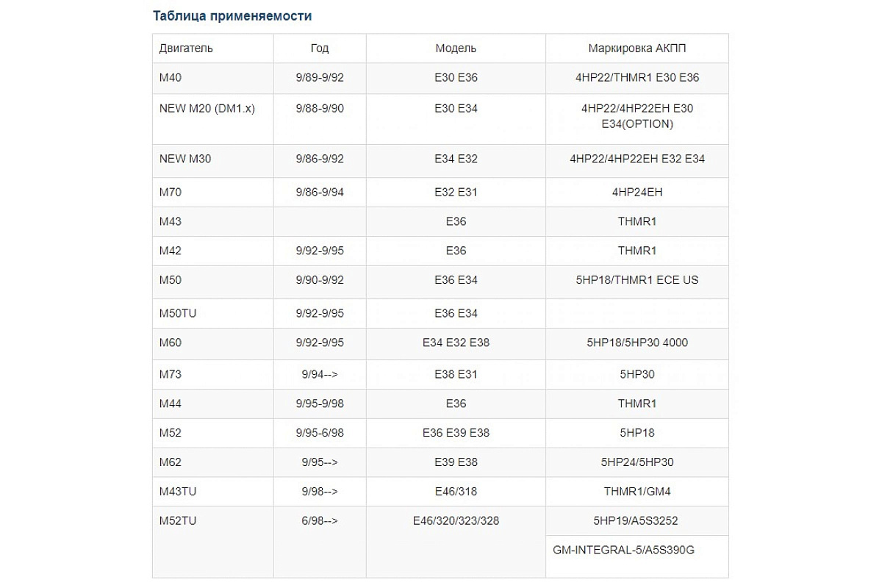Select the 9/88-9/90 year cell

point(320,108)
